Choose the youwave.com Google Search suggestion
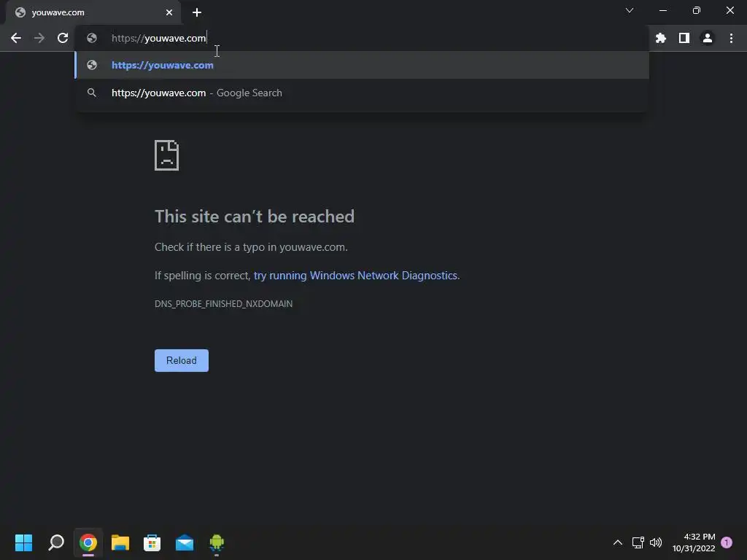Screen dimensions: 747x560 pos(362,93)
